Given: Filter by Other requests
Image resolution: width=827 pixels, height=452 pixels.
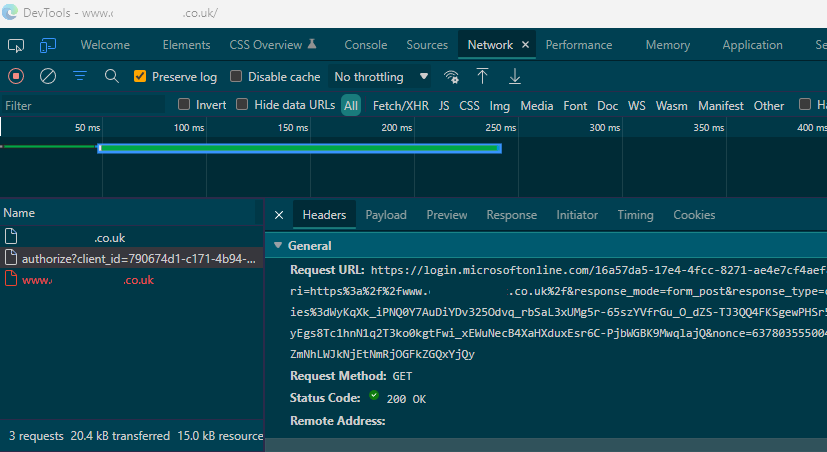Looking at the screenshot, I should 768,105.
